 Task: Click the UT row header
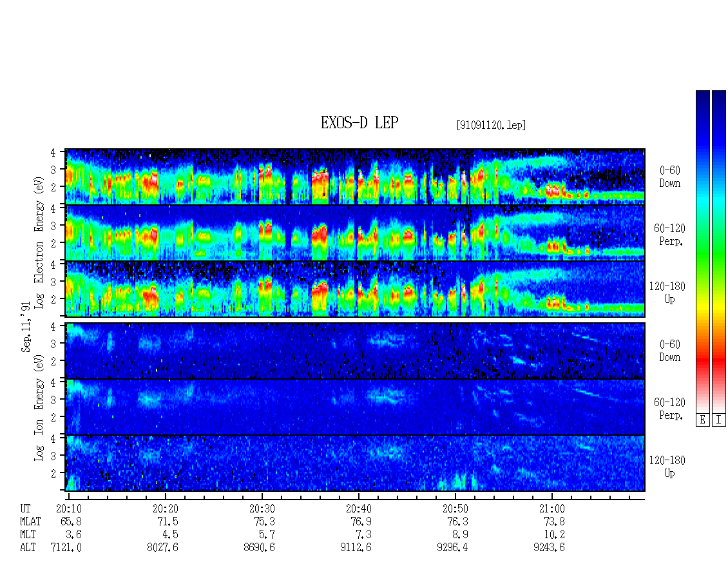[25, 509]
